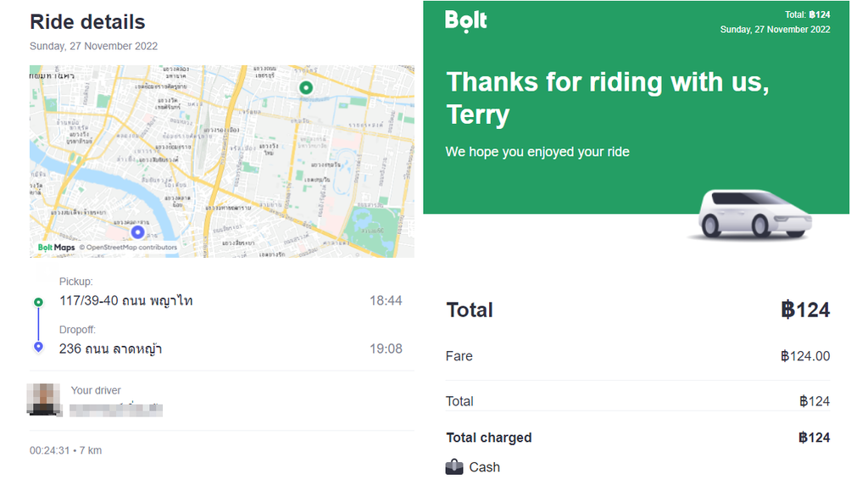This screenshot has height=491, width=868.
Task: Click the Bolt Maps logo on map
Action: click(x=56, y=248)
